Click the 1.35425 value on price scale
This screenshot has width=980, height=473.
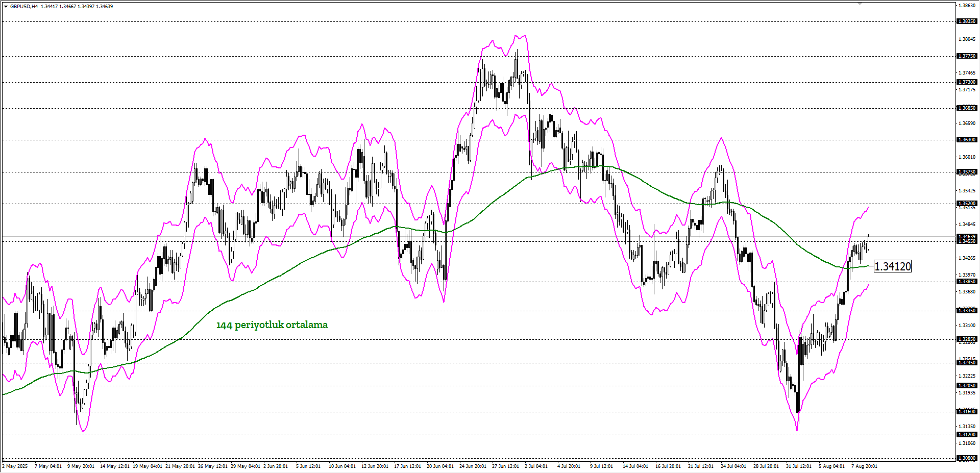967,191
